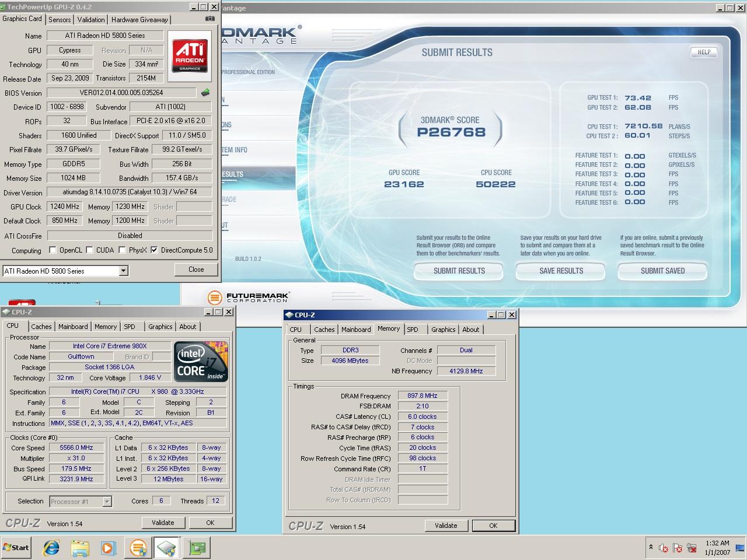Click the Driver Version field in GPU-Z
Viewport: 747px width, 560px height.
(x=130, y=192)
